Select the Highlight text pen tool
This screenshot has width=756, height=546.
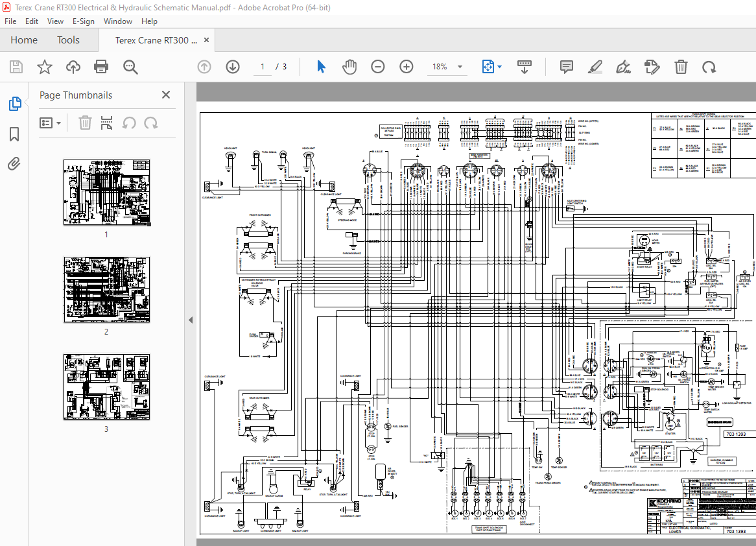pos(595,67)
